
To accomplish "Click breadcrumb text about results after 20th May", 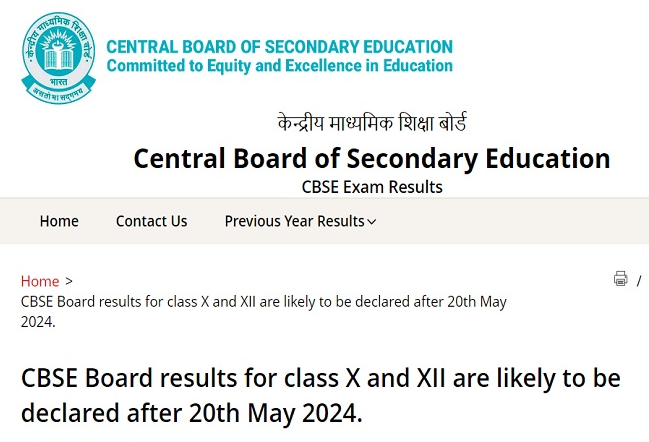I will [x=264, y=312].
